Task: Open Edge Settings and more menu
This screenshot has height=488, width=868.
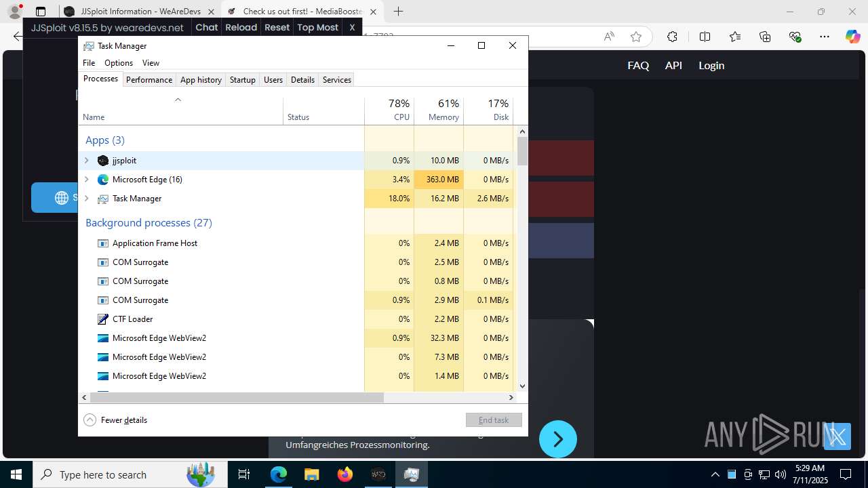Action: [824, 37]
